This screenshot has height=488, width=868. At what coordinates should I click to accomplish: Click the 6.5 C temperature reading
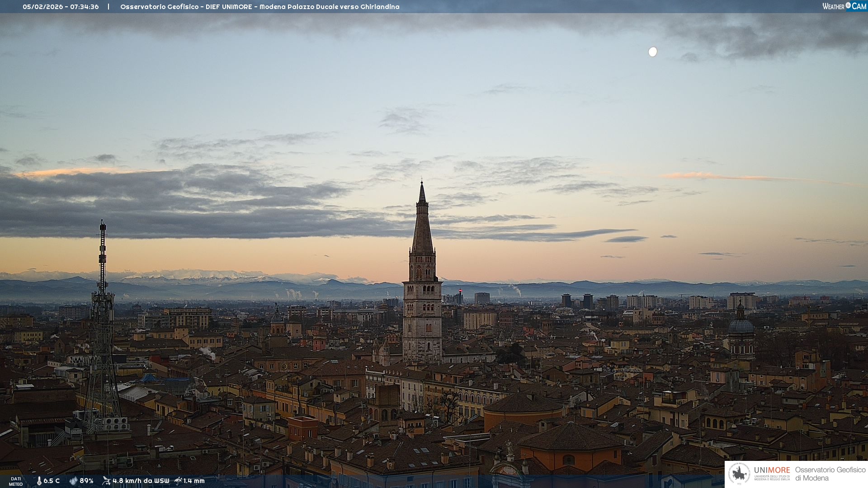click(52, 481)
